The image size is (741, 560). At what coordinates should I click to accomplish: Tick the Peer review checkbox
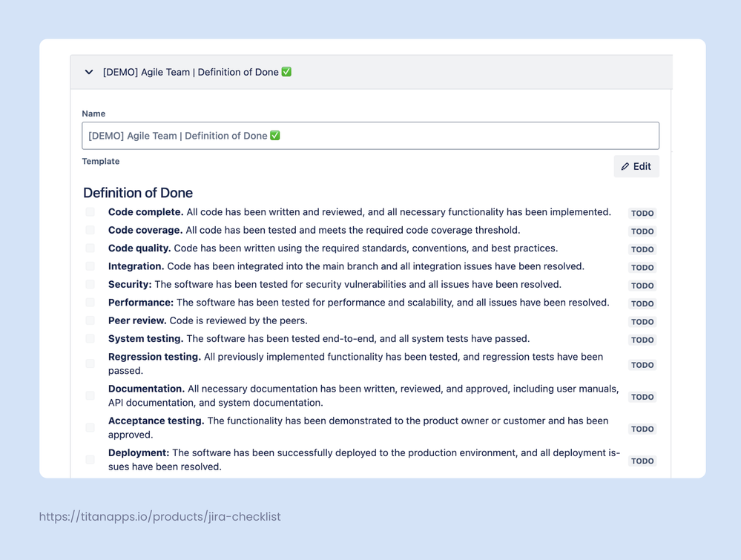coord(90,320)
